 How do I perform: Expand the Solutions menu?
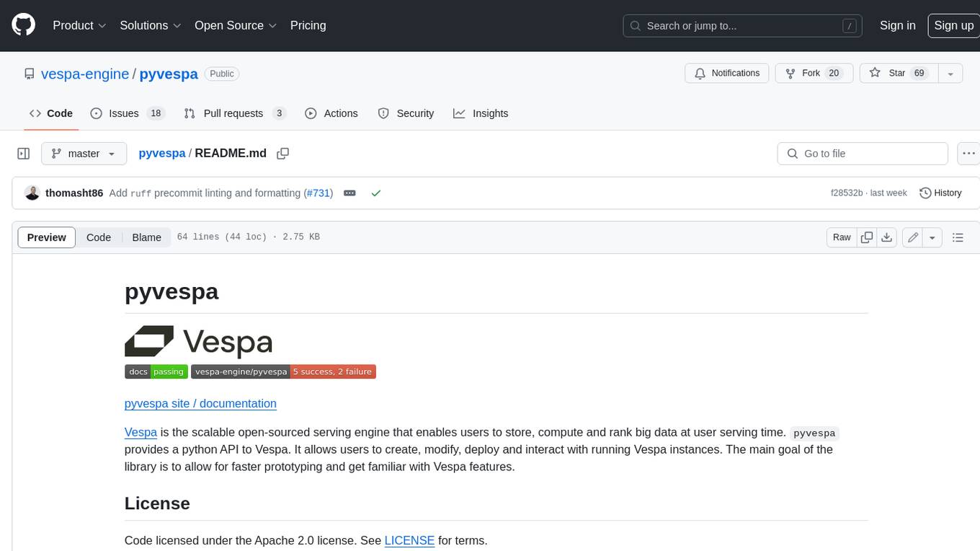click(151, 25)
